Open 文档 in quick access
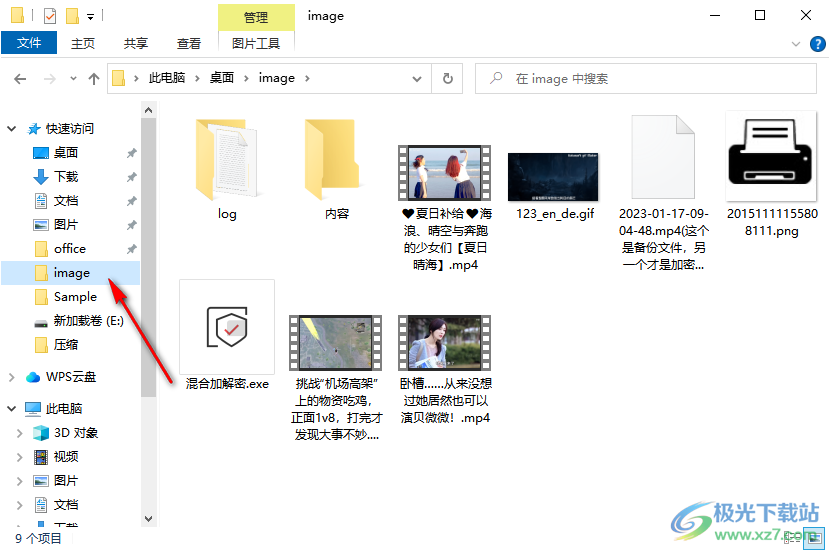 click(66, 201)
